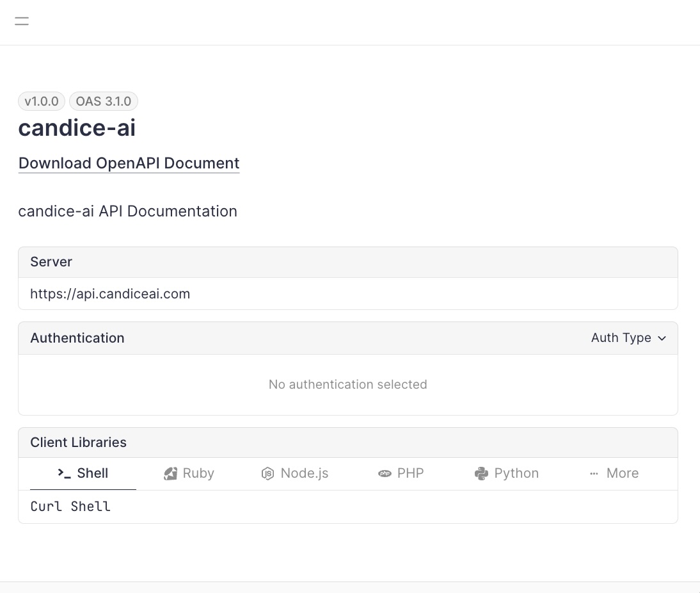Click the candice-ai page heading
Viewport: 700px width, 593px height.
click(76, 128)
